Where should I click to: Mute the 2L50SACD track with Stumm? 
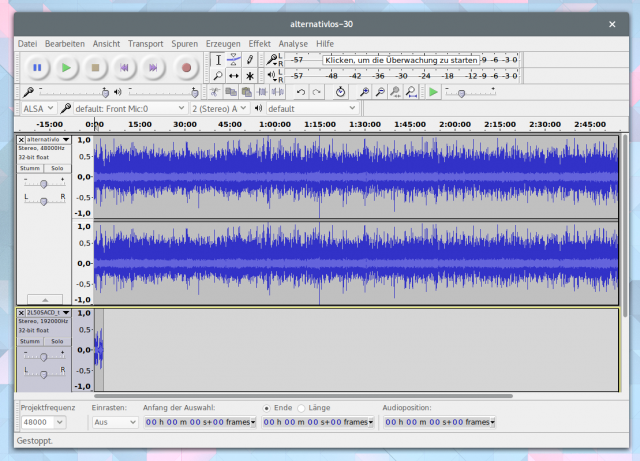30,341
